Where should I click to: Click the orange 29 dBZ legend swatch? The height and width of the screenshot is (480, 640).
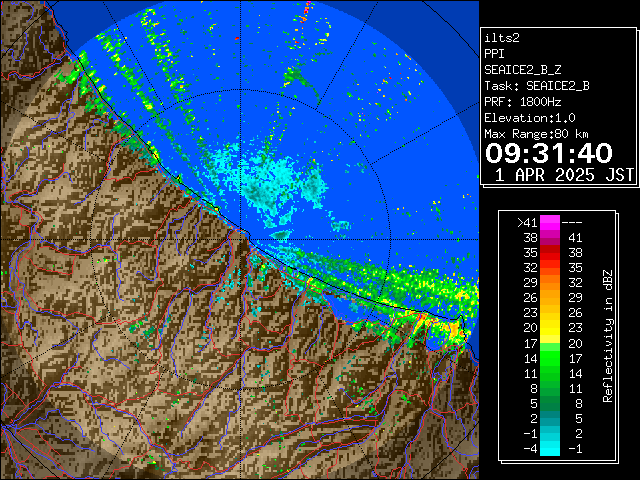[x=550, y=282]
